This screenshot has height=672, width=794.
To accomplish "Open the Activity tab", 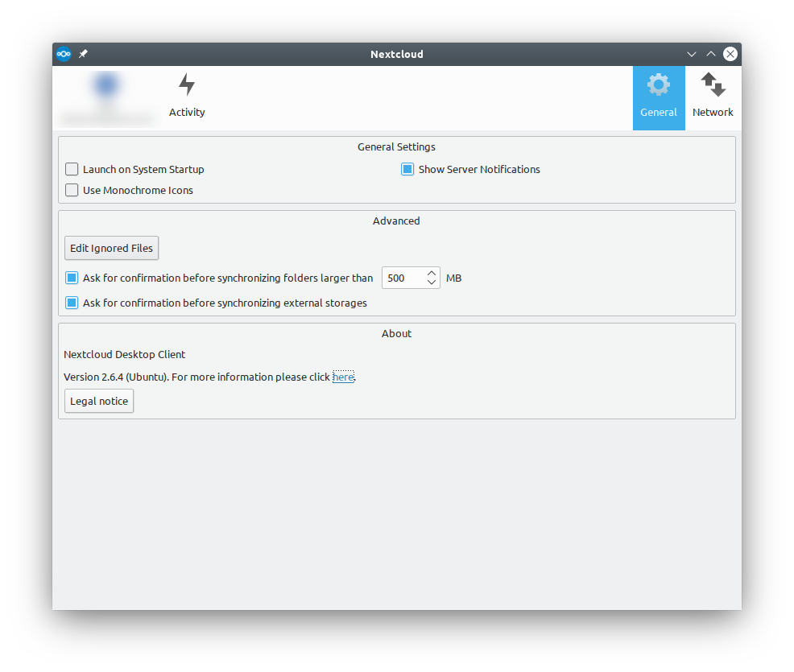I will (187, 97).
